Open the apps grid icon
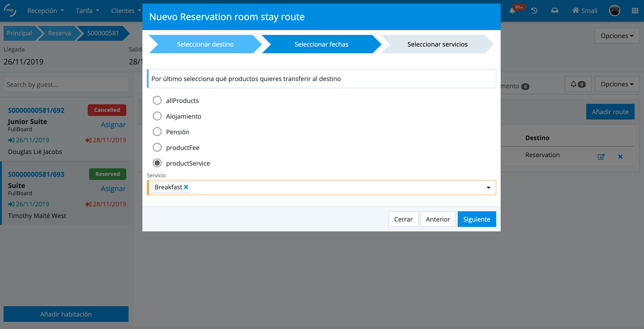Image resolution: width=644 pixels, height=329 pixels. pyautogui.click(x=635, y=11)
